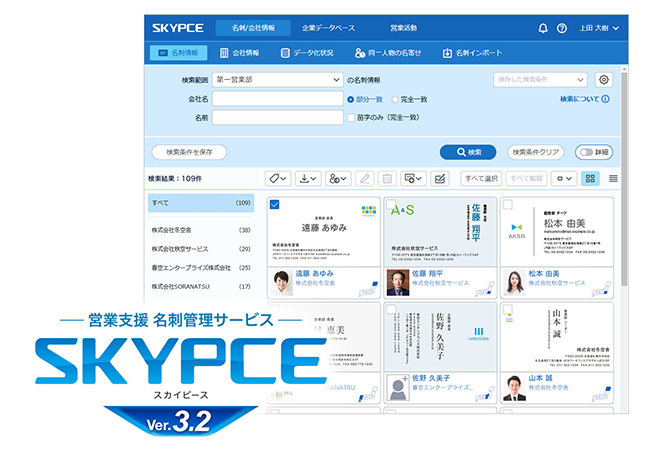Switch to the 名刺情報 sub tab
Viewport: 650px width, 450px height.
(178, 53)
